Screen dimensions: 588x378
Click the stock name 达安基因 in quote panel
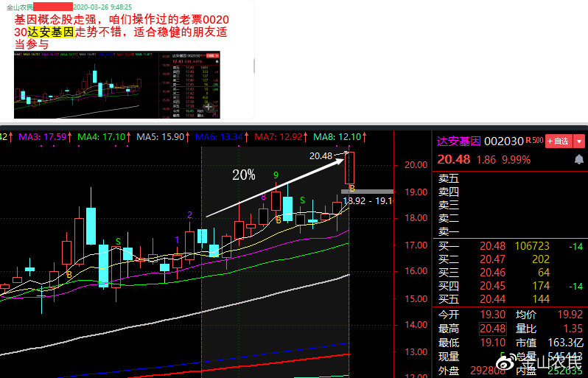(x=458, y=141)
